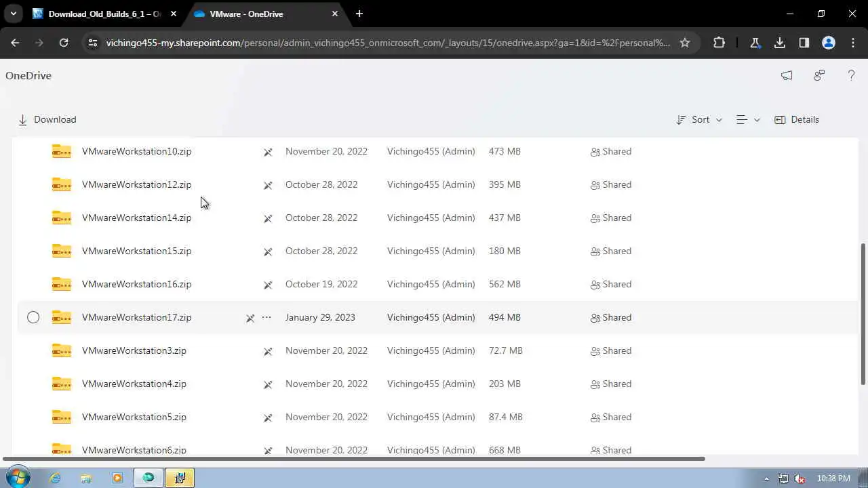Click the share icon beside VMwareWorkstation10.zip
Viewport: 868px width, 488px height.
268,152
